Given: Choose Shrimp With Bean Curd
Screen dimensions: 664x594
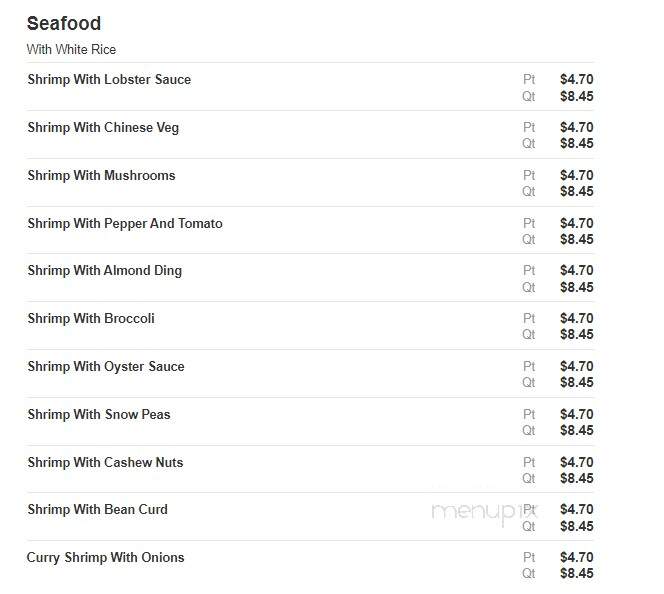Looking at the screenshot, I should pos(97,509).
